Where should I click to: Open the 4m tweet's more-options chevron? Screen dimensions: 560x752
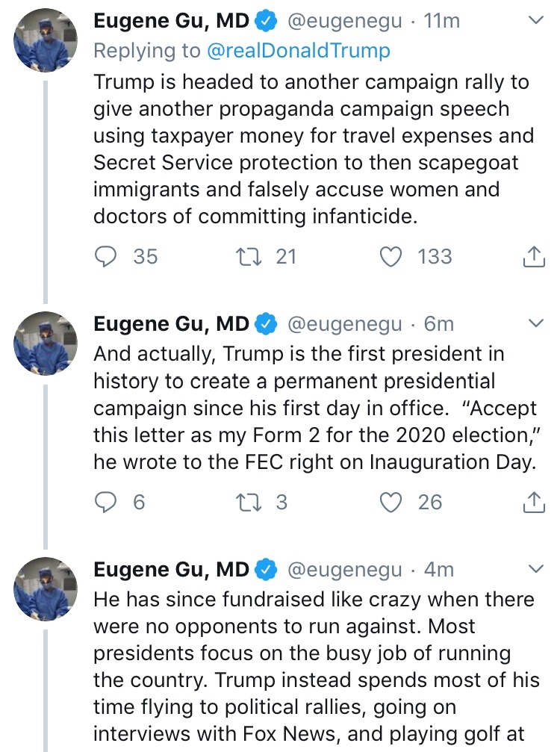[x=536, y=569]
